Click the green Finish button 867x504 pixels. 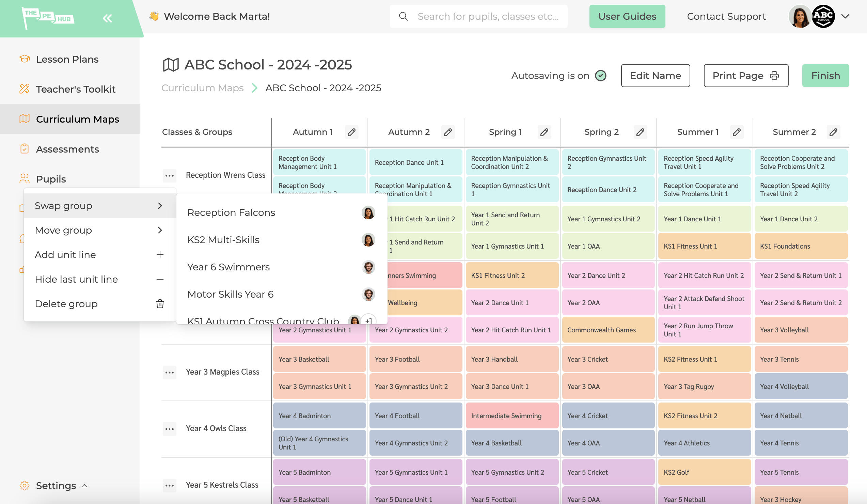tap(825, 76)
